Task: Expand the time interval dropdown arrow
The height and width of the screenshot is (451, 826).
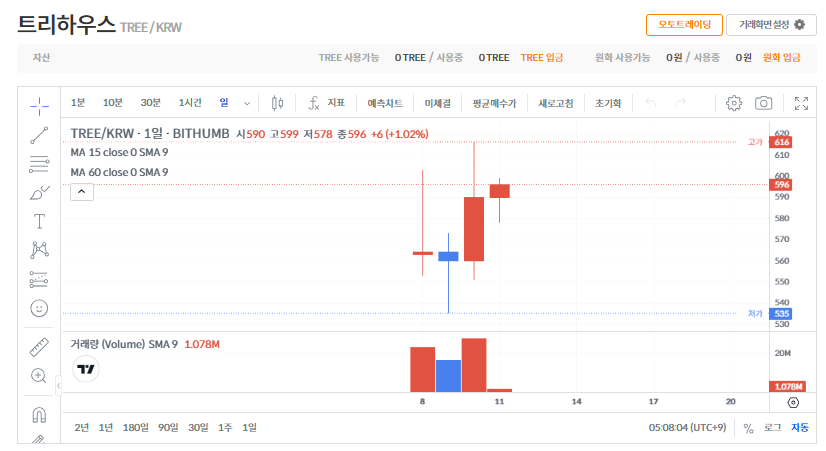Action: click(x=247, y=103)
